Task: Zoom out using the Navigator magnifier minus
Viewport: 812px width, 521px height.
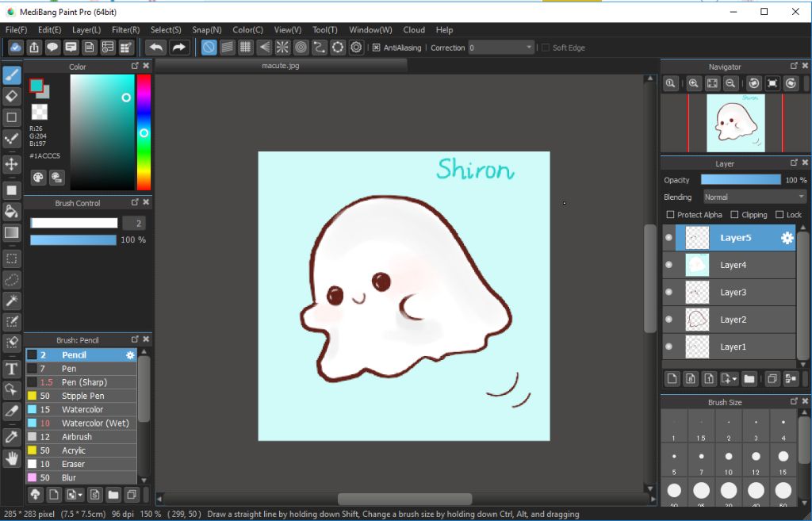Action: tap(730, 83)
